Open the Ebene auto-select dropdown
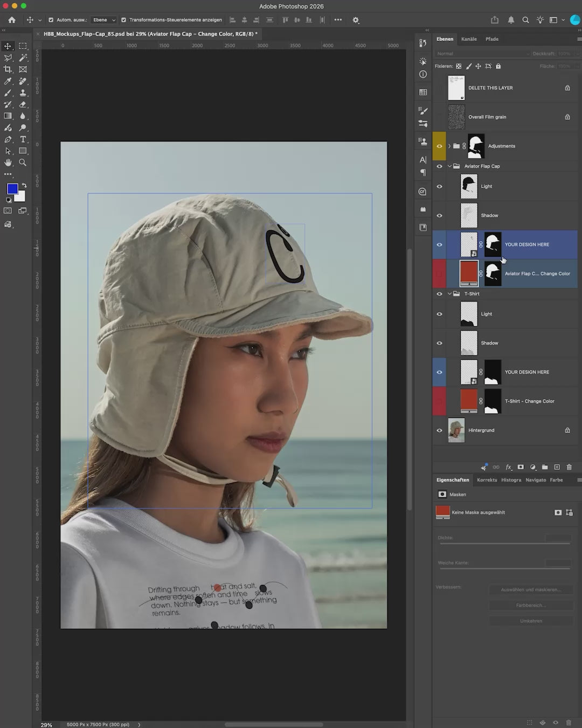 click(104, 20)
